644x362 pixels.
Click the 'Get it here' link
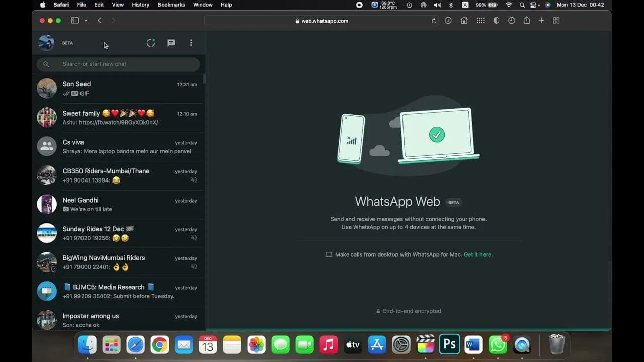click(x=477, y=255)
